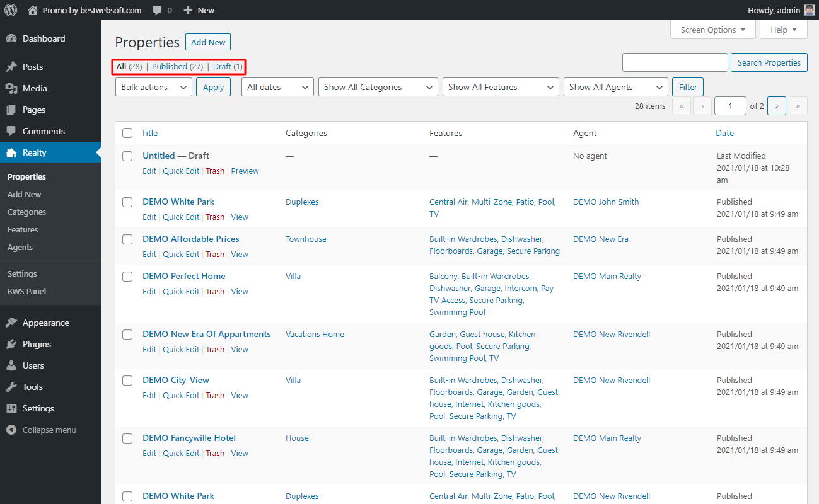Open Agents in Realty submenu

[20, 247]
